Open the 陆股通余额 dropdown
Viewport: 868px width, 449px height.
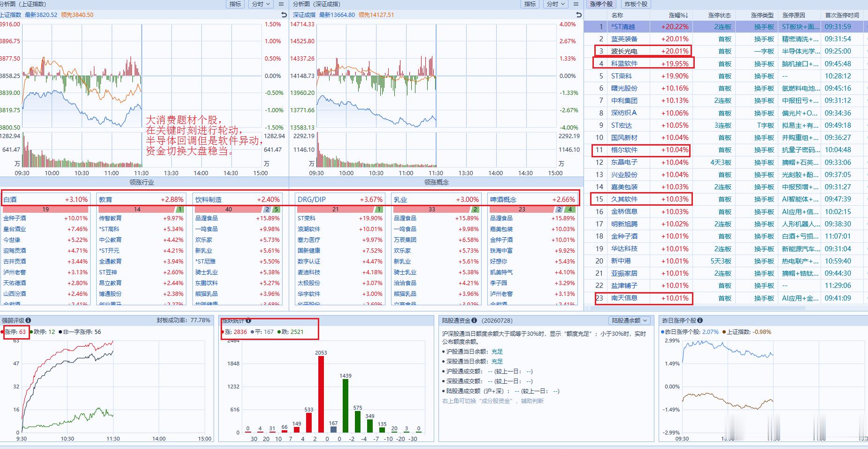point(630,320)
